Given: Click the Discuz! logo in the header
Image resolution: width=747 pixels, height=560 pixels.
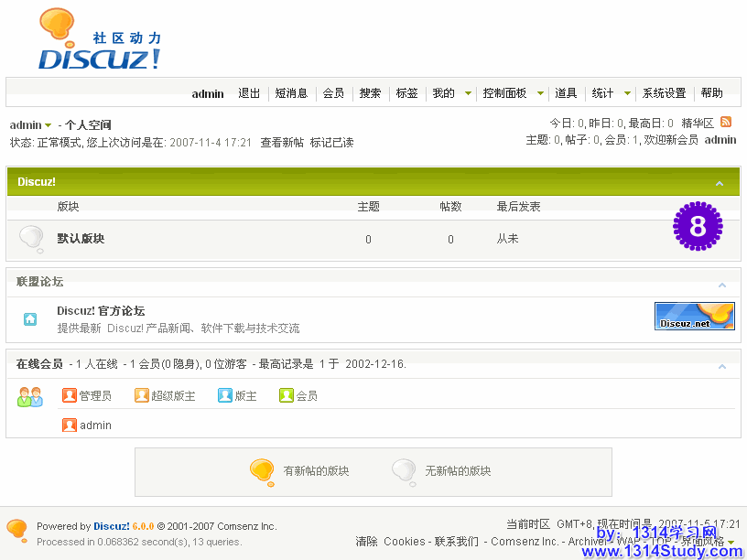Looking at the screenshot, I should click(x=99, y=41).
